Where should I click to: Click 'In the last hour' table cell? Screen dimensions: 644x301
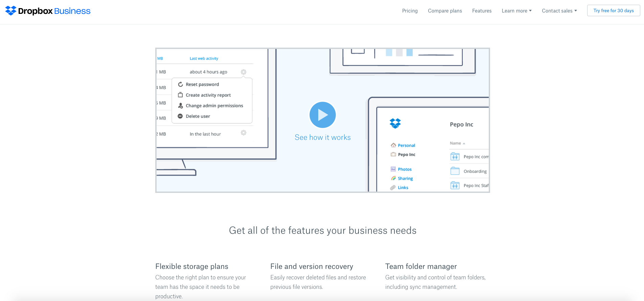(x=205, y=134)
